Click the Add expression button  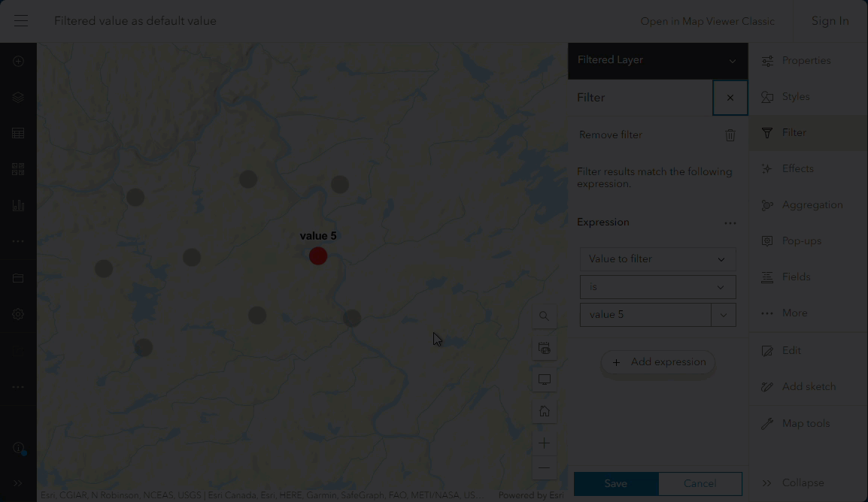[x=658, y=362]
